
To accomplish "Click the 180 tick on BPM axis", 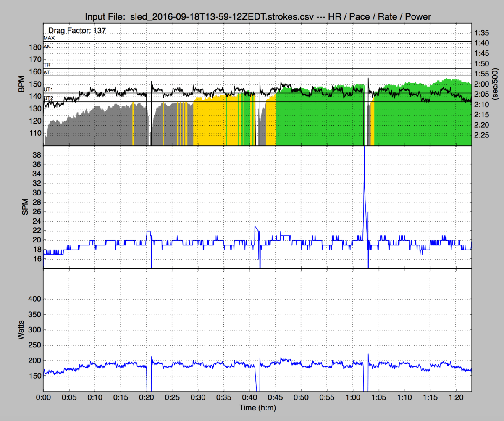I will click(35, 47).
